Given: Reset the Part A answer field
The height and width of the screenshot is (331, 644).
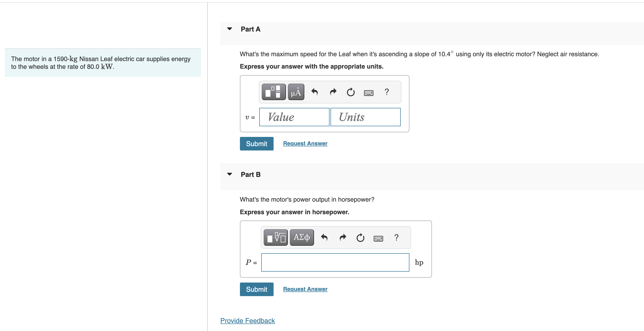Looking at the screenshot, I should tap(351, 92).
